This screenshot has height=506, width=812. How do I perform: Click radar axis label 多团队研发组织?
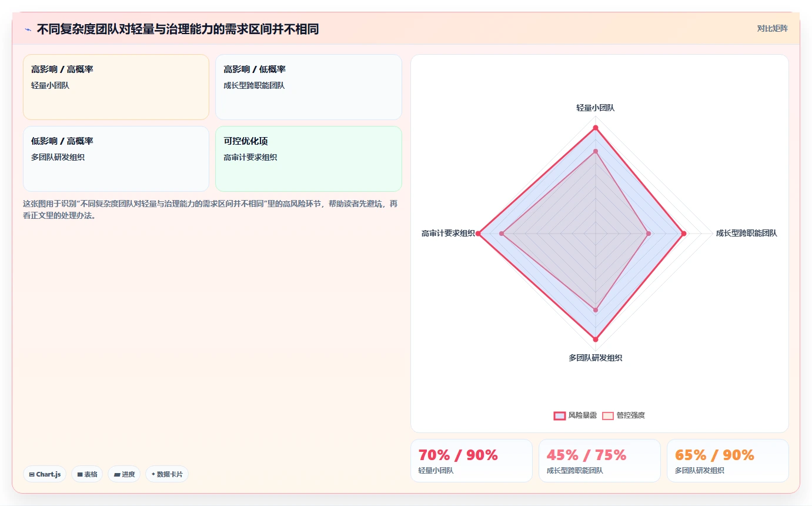596,358
